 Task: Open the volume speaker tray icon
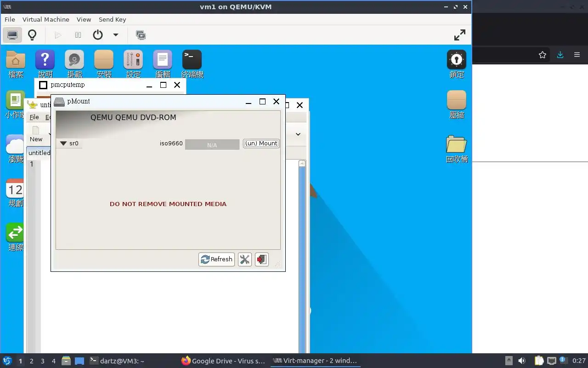[522, 361]
